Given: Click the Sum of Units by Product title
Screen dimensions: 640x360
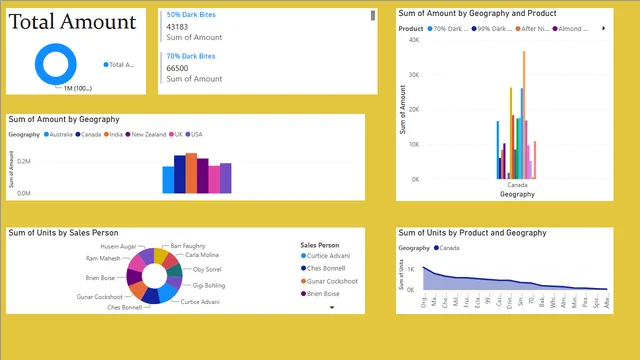Looking at the screenshot, I should pos(472,233).
